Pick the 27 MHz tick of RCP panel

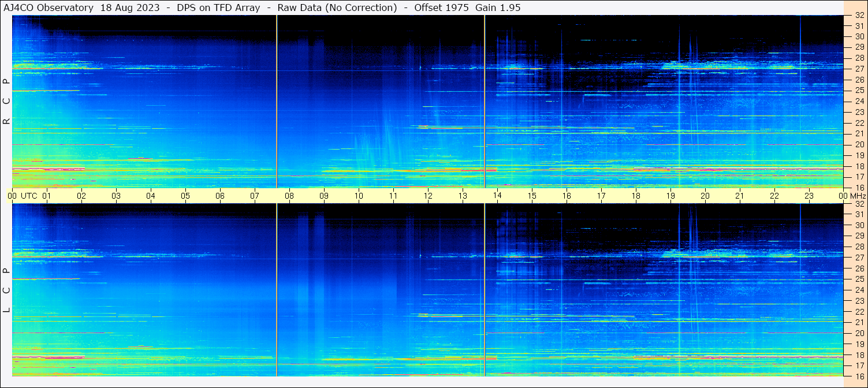click(x=859, y=69)
